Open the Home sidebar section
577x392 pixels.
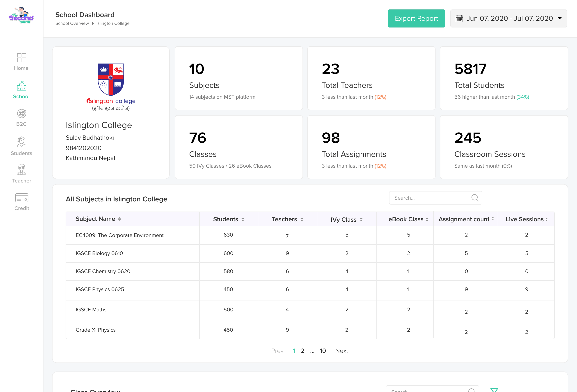21,62
